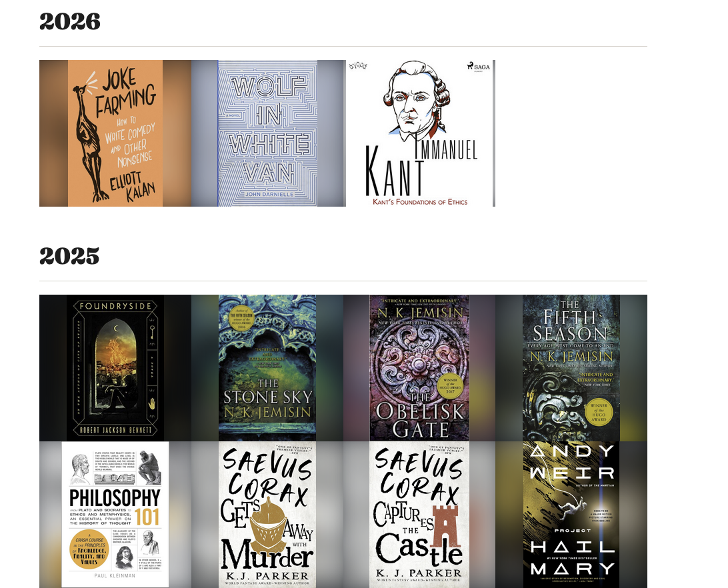
Task: Click the Saga logo on Kant cover
Action: coord(478,67)
